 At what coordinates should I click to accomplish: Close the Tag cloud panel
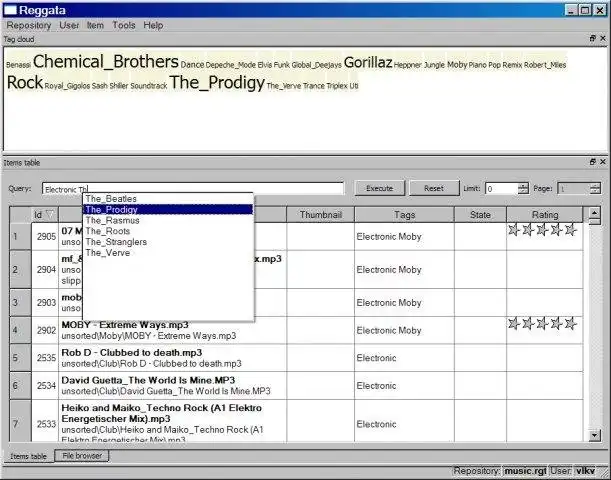(x=602, y=38)
